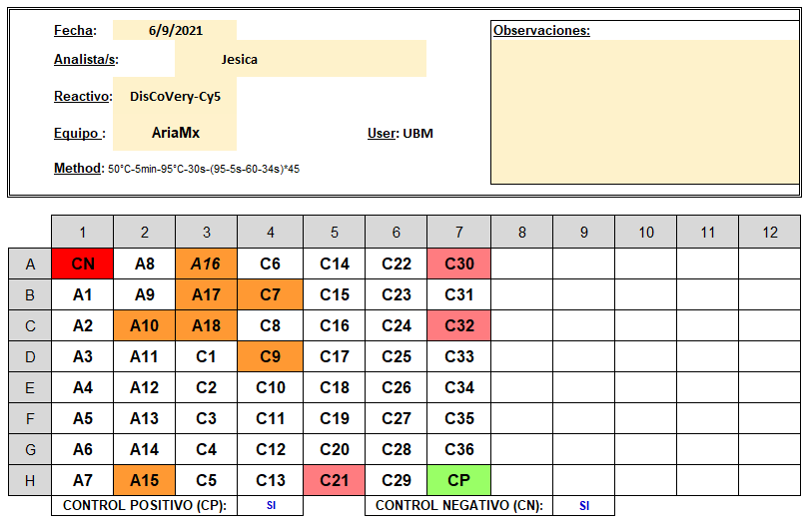Select the pink C30 well cell
Image resolution: width=812 pixels, height=530 pixels.
tap(458, 264)
